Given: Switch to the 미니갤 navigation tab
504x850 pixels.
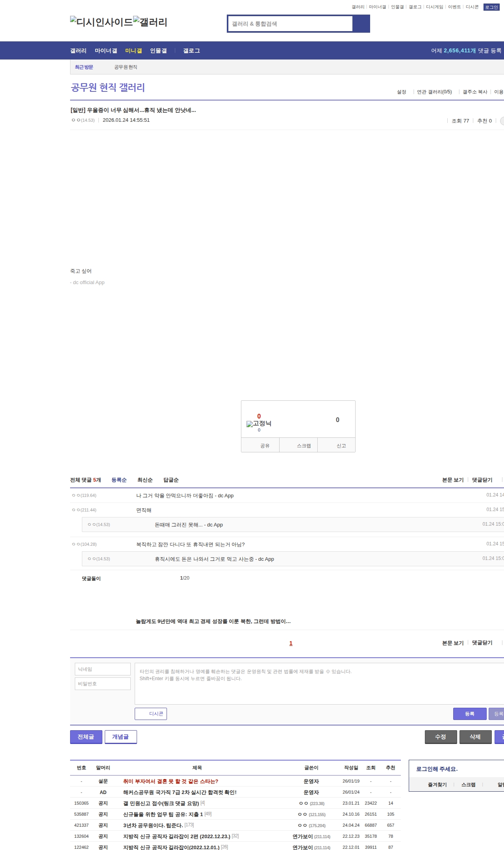Looking at the screenshot, I should click(133, 51).
